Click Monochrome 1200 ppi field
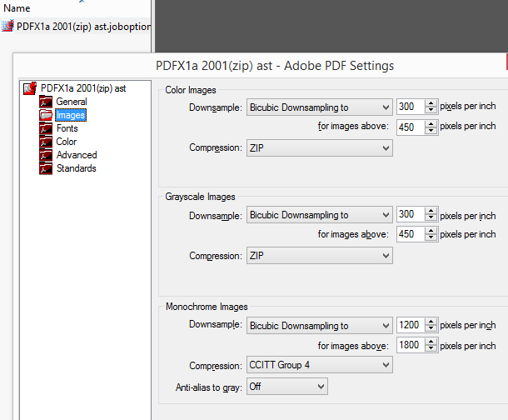The height and width of the screenshot is (420, 508). 411,325
